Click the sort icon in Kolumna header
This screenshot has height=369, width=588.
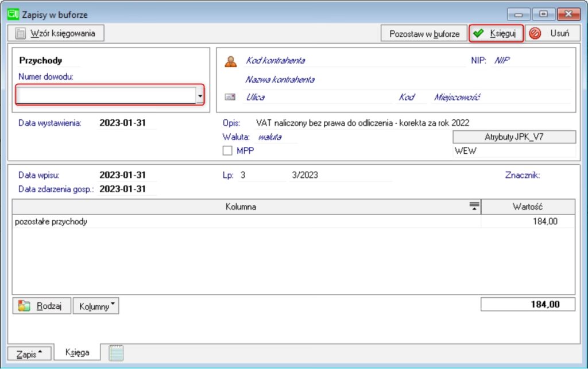(474, 207)
